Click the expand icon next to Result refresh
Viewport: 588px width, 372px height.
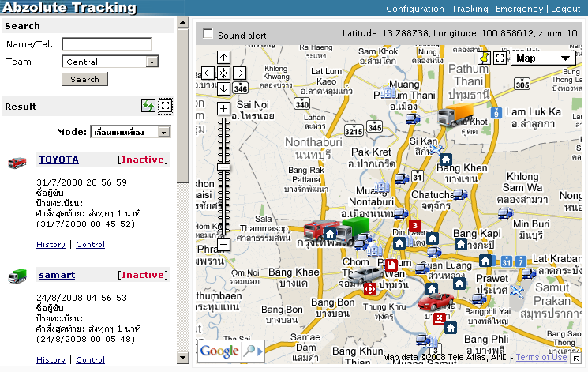pos(165,106)
